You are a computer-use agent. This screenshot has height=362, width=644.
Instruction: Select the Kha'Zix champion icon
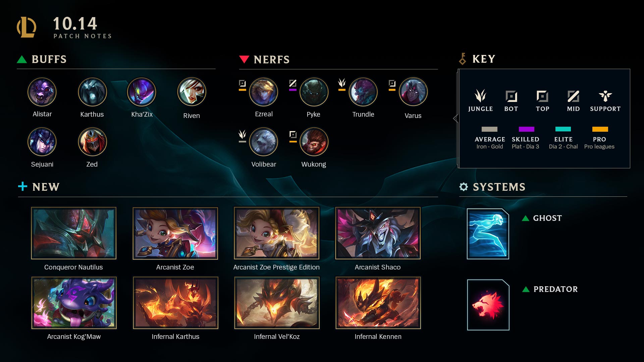click(x=142, y=92)
